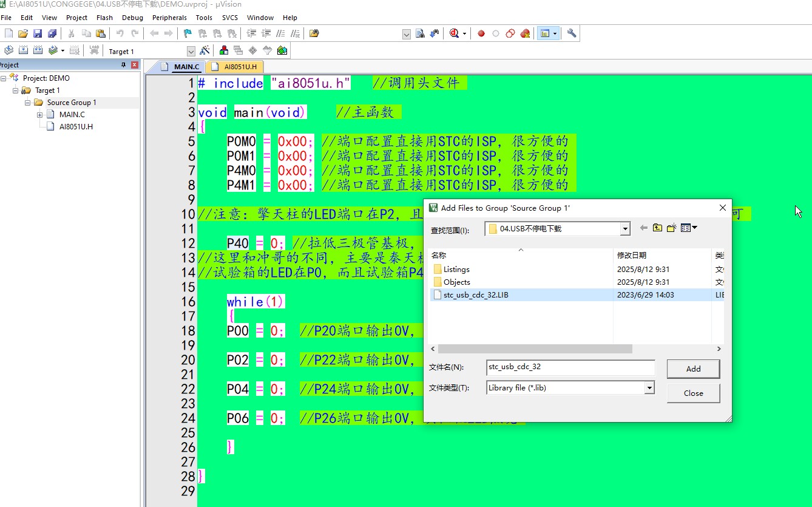Viewport: 812px width, 507px height.
Task: Open the Flash menu
Action: tap(104, 18)
